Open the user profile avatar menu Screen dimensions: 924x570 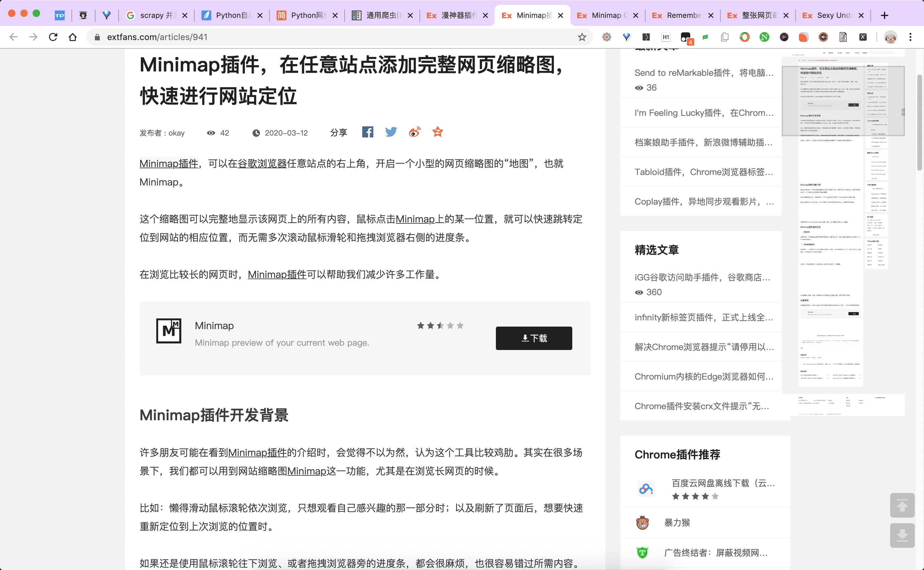890,37
